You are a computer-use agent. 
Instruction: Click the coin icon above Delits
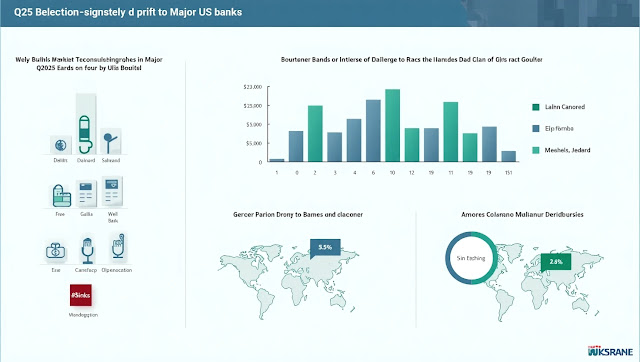[60, 145]
